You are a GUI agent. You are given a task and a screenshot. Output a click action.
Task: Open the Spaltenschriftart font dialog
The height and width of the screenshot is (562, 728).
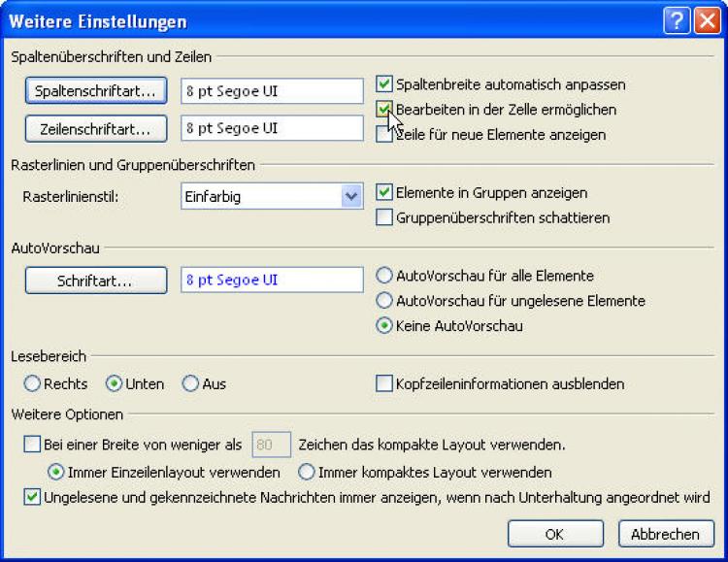pos(95,91)
